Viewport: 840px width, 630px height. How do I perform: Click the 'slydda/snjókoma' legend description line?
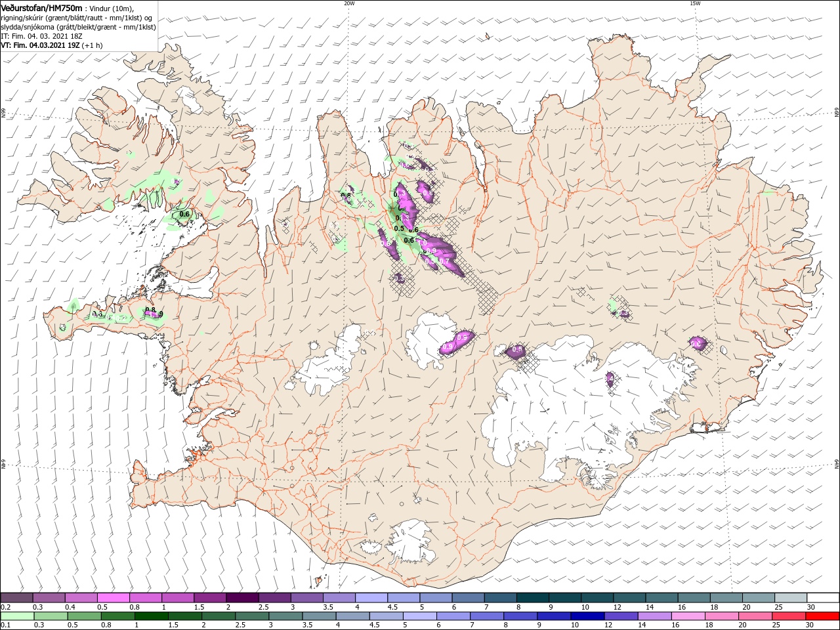(78, 27)
